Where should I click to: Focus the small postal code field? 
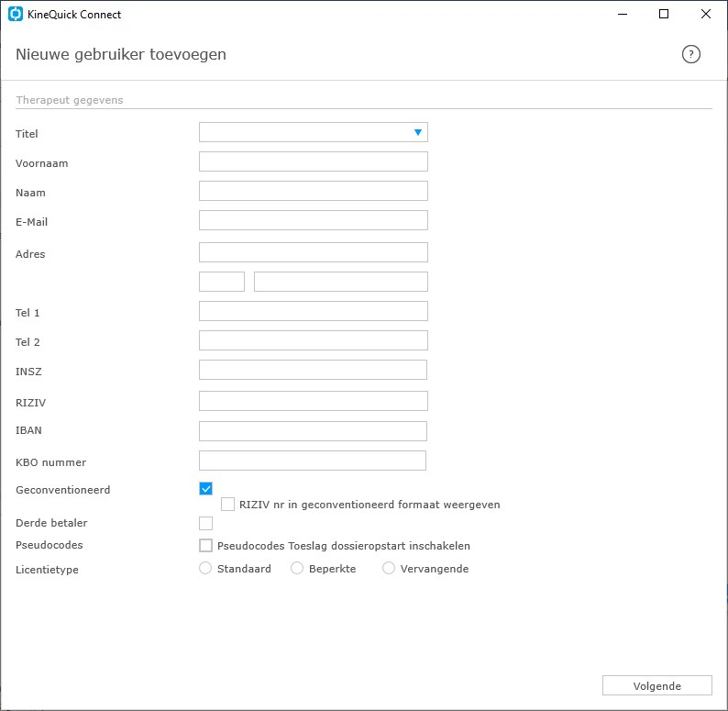coord(222,282)
